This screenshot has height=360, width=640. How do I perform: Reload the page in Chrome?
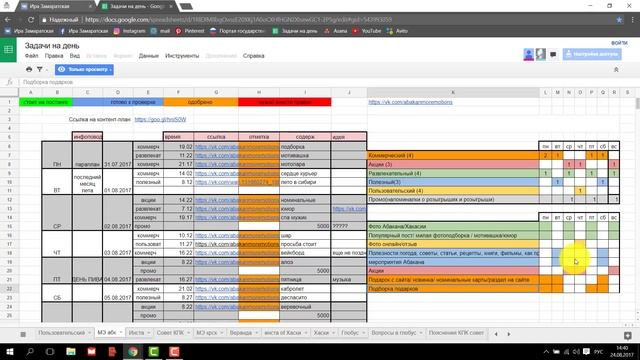tap(31, 20)
